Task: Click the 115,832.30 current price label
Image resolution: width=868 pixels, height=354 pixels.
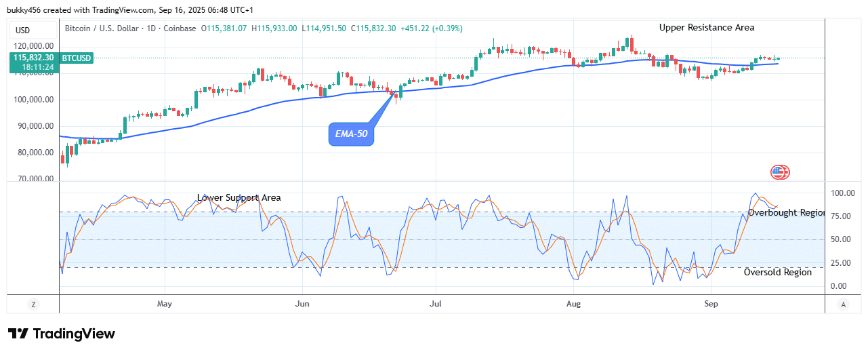Action: click(34, 58)
